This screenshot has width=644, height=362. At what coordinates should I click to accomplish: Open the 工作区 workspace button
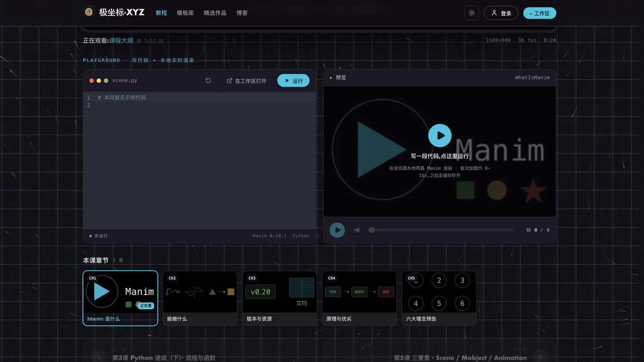(540, 13)
